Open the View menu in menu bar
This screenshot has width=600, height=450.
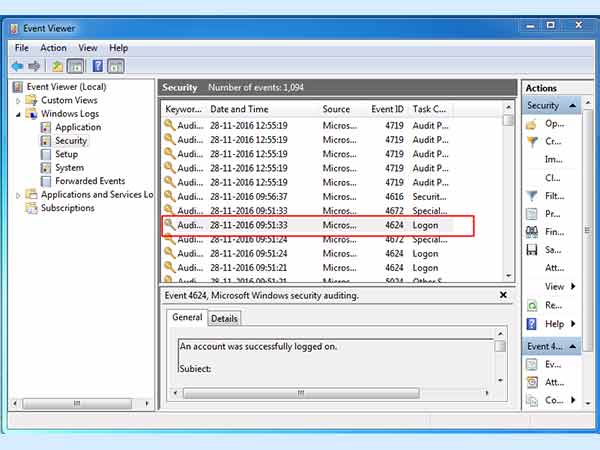(88, 48)
